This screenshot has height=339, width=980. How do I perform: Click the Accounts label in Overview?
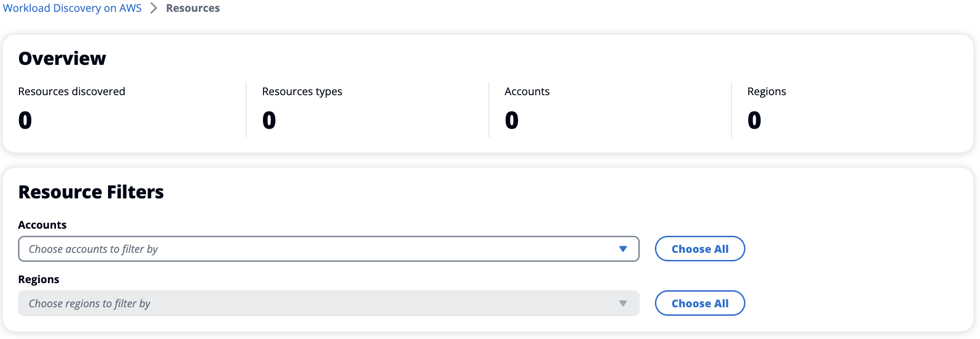[527, 91]
